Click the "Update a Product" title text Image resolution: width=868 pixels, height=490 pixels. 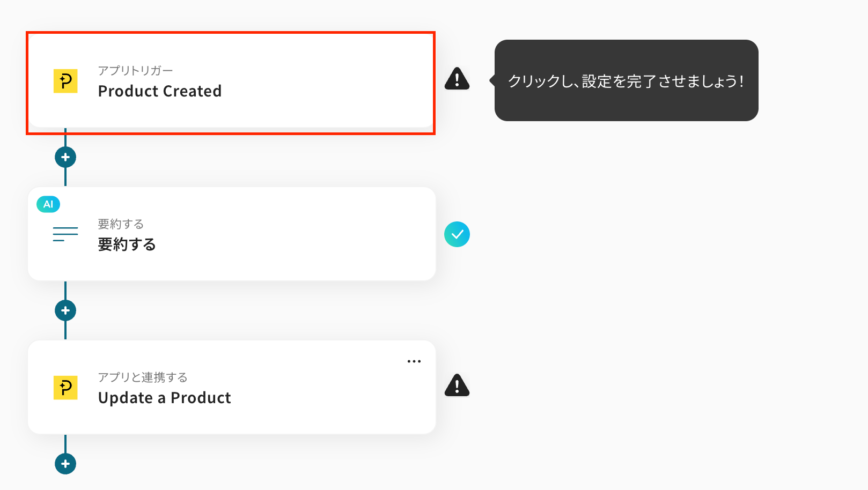[x=165, y=398]
